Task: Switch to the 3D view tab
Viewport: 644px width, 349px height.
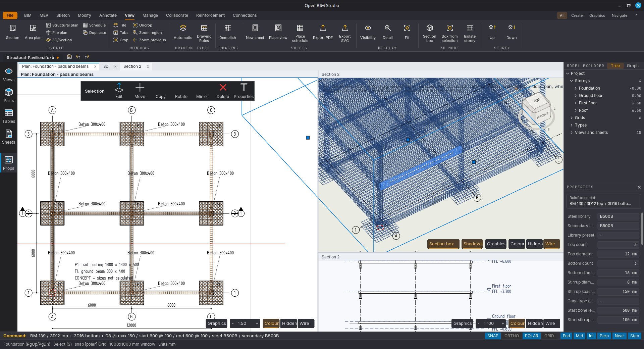Action: 106,66
